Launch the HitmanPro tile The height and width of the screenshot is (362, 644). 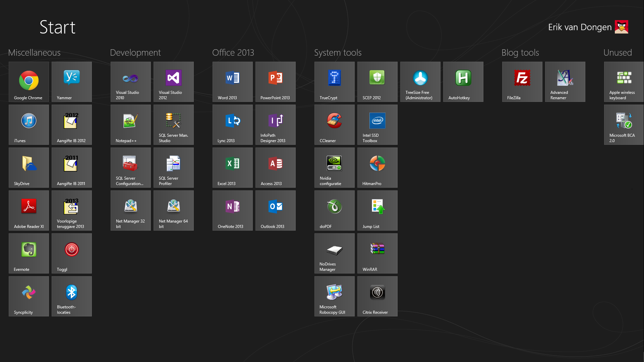click(x=377, y=168)
